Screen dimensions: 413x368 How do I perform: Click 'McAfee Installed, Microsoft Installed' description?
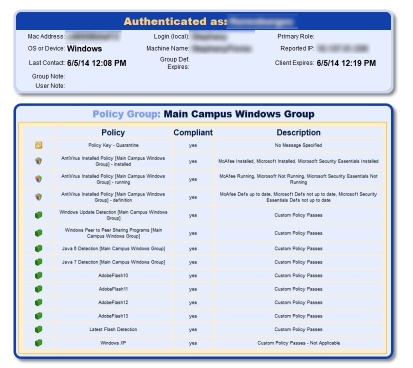298,161
